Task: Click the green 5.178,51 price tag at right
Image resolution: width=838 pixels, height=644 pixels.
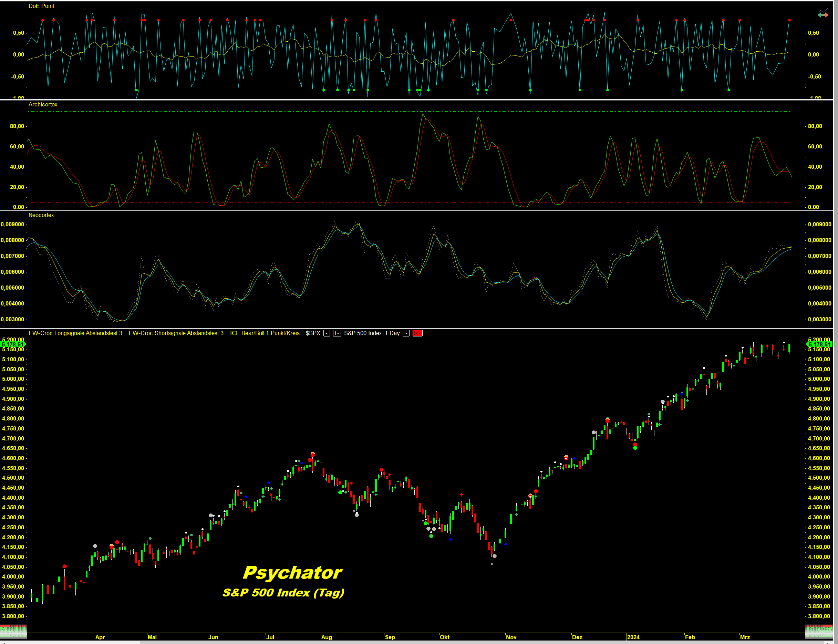Action: pos(820,345)
